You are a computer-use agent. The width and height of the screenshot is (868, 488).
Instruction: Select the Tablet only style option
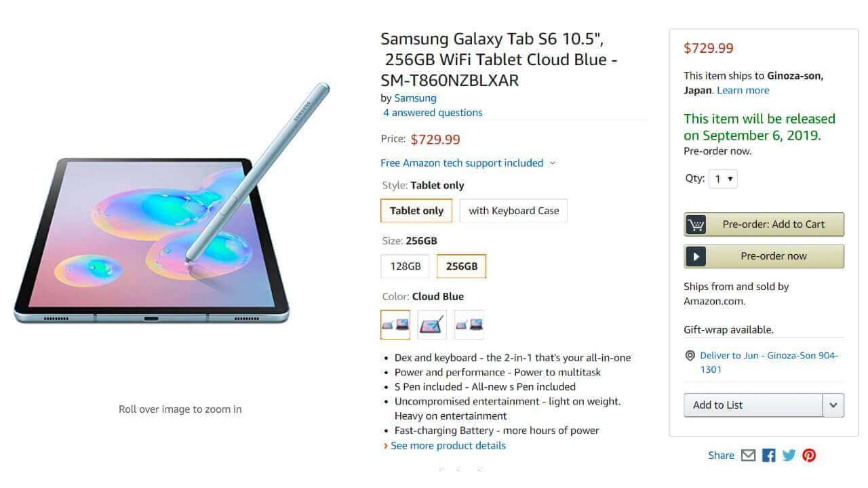coord(416,211)
